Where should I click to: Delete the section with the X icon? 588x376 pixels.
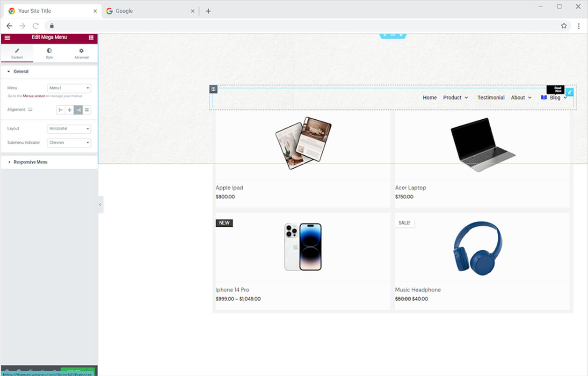(401, 36)
